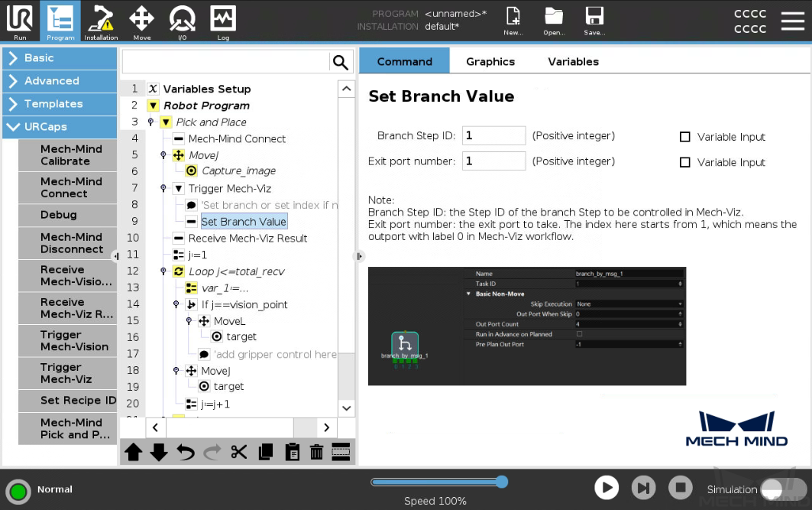Insert Mech-Mind Calibrate URCap
The image size is (812, 510).
[68, 155]
